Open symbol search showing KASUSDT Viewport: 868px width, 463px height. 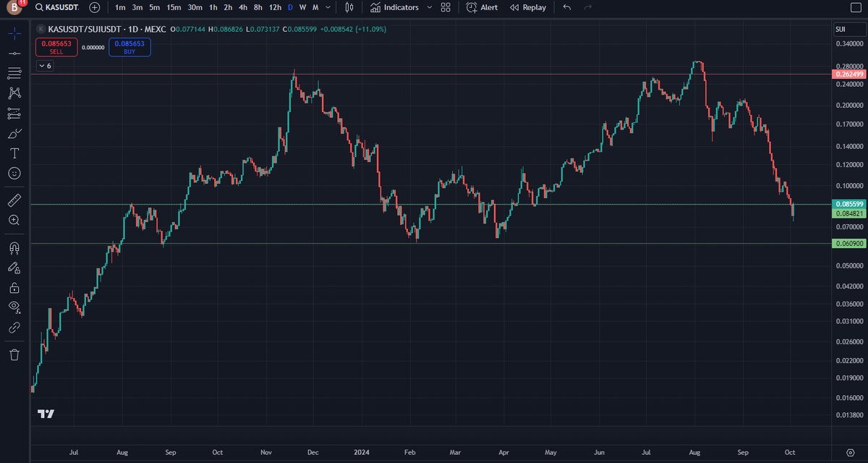[56, 7]
